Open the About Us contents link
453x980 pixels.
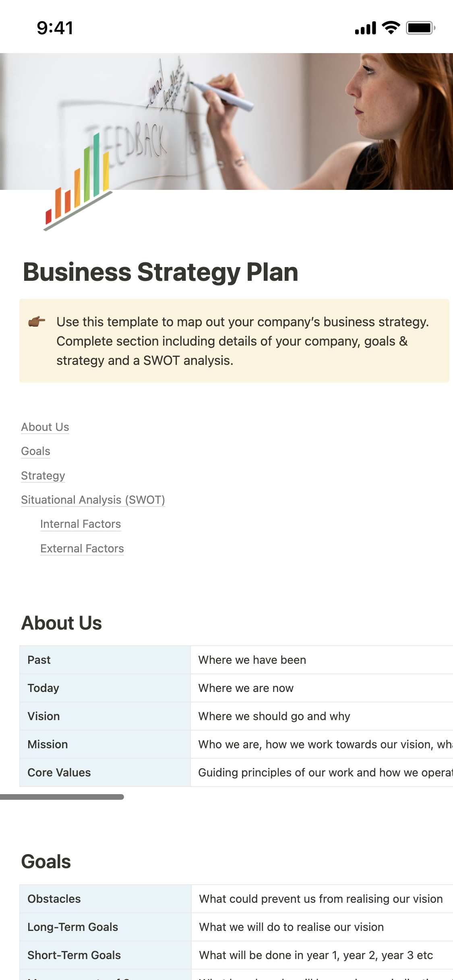tap(45, 427)
